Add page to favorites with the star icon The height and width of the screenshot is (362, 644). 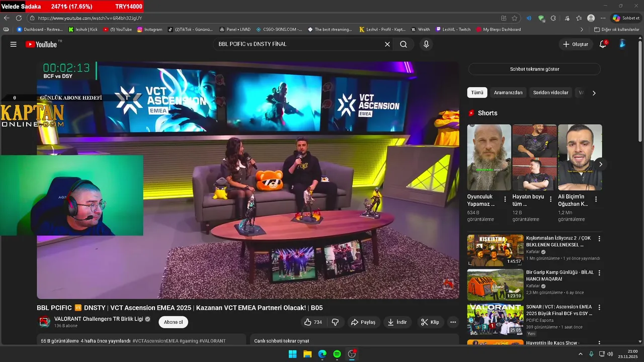tap(515, 18)
